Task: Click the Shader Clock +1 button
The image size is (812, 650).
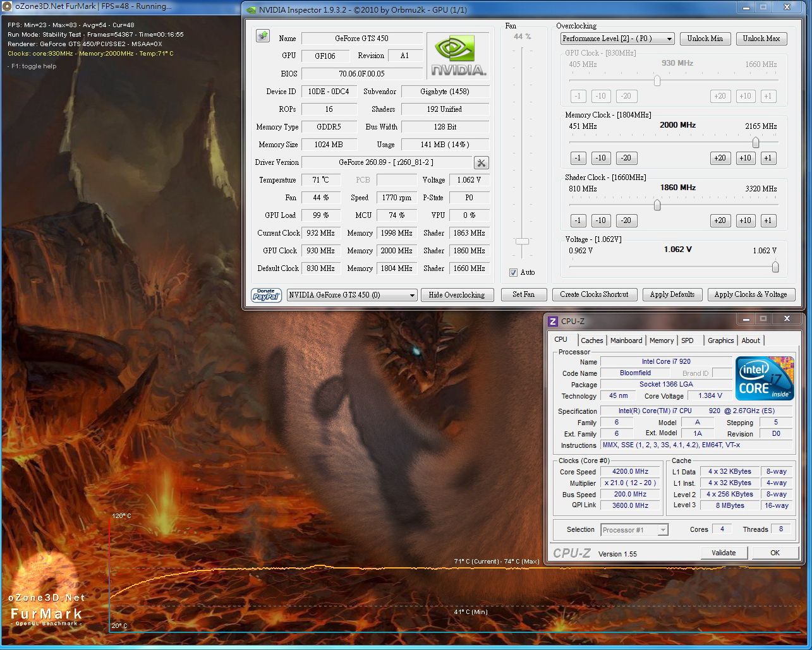Action: click(768, 220)
